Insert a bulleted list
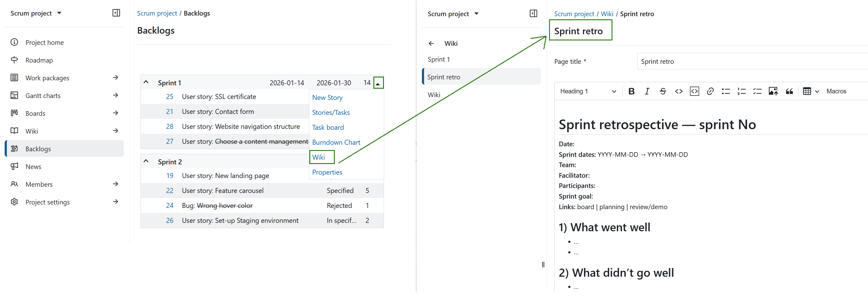The height and width of the screenshot is (296, 868). coord(726,91)
